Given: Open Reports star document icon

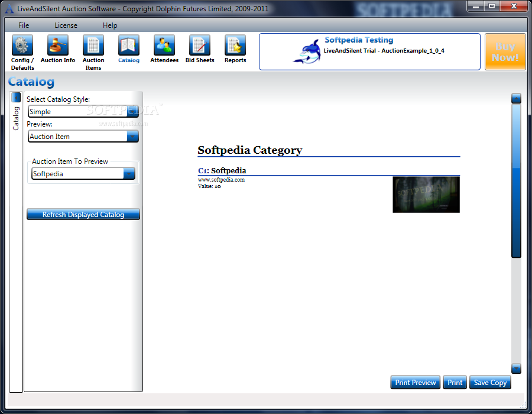Looking at the screenshot, I should [x=235, y=45].
